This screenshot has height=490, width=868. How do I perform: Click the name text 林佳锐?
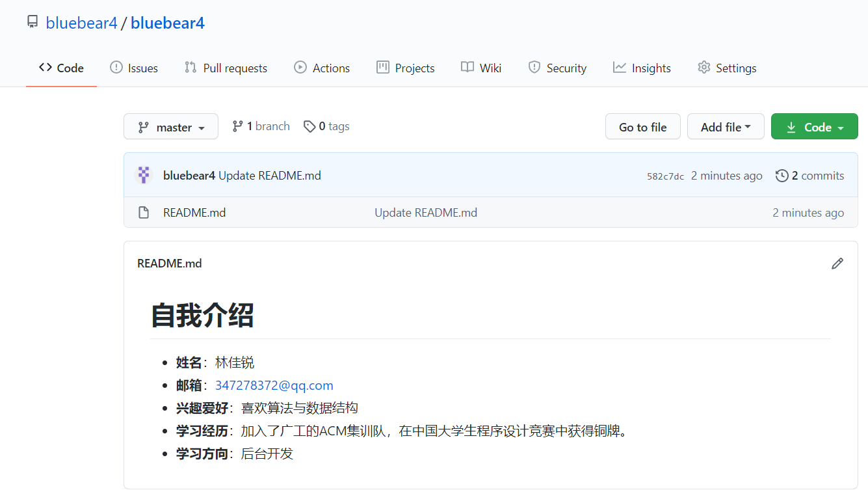235,362
